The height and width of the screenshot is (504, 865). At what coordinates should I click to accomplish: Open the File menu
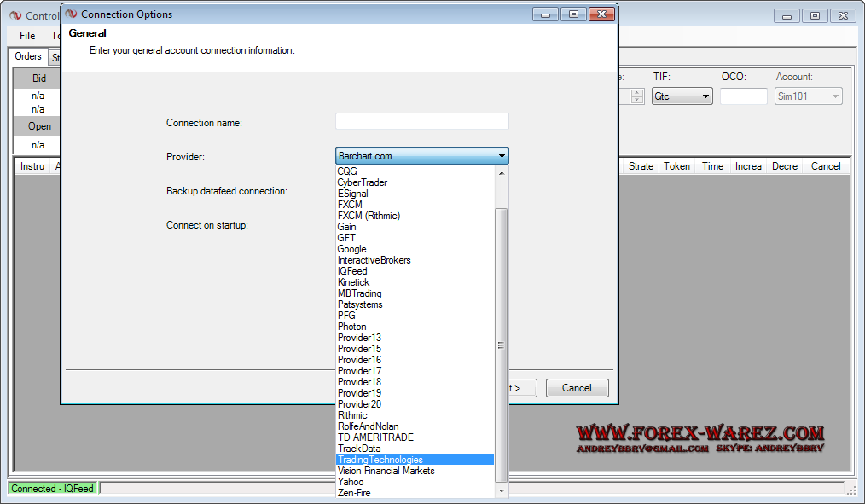27,36
